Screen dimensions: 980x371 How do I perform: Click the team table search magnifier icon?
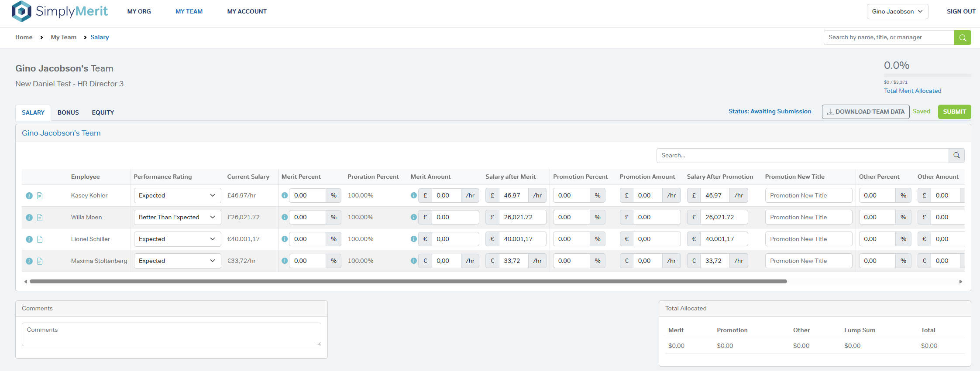(956, 156)
